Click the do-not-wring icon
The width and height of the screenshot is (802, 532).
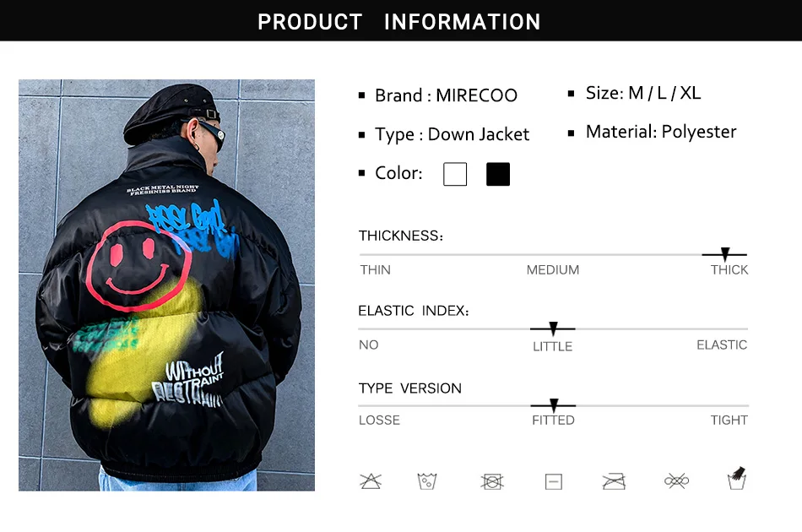(x=677, y=480)
